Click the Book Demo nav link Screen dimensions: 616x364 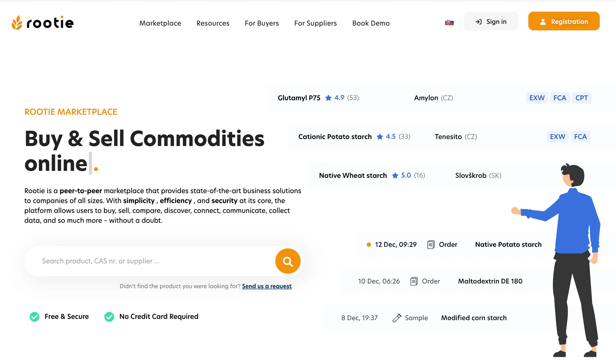tap(371, 23)
